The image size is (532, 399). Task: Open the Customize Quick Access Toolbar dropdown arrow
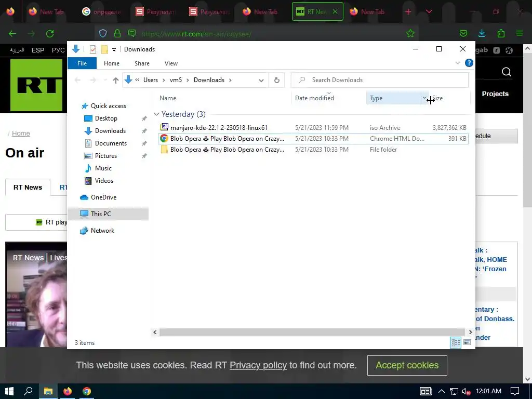(114, 49)
